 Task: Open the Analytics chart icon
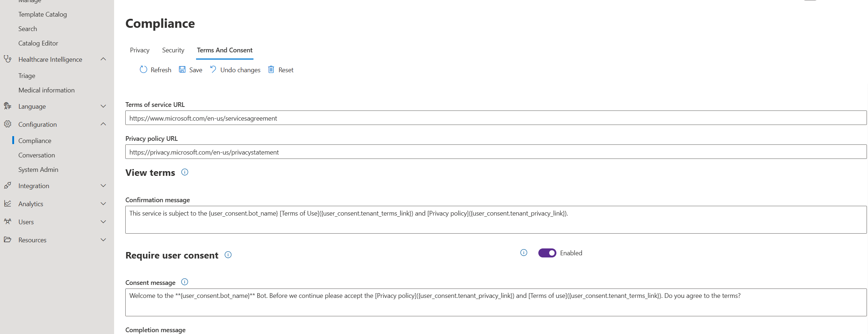click(7, 203)
